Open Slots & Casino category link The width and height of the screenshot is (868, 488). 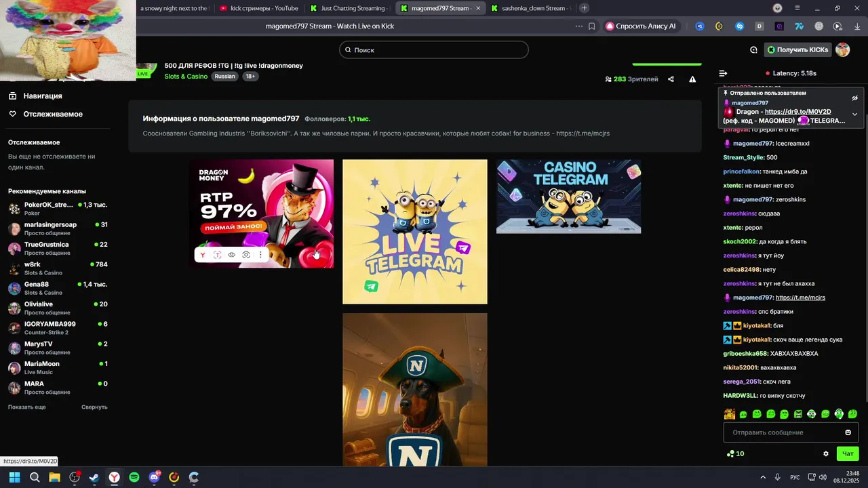186,77
